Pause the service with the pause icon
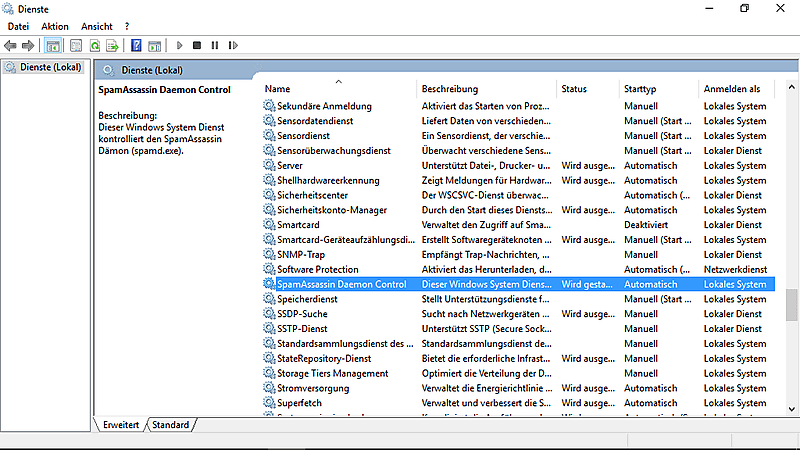The width and height of the screenshot is (800, 450). tap(215, 45)
